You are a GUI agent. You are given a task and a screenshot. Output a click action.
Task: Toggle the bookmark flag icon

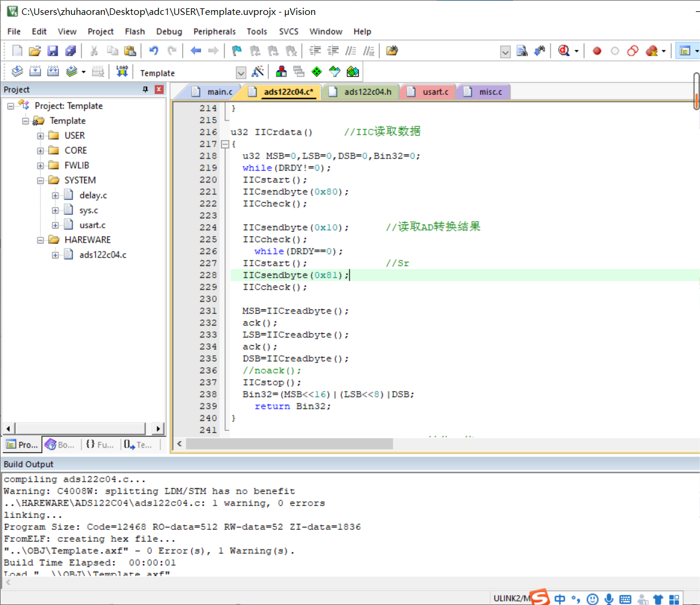click(x=237, y=51)
